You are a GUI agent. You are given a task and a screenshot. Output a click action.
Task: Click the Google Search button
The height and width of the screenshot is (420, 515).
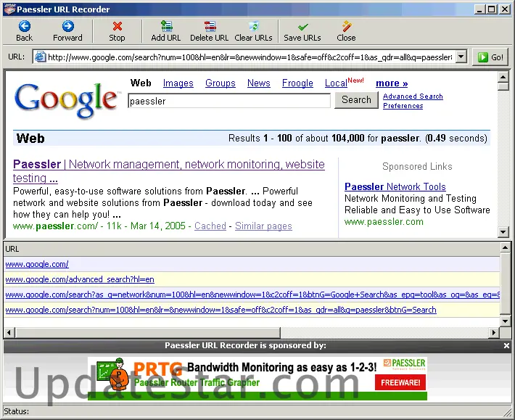[x=356, y=100]
